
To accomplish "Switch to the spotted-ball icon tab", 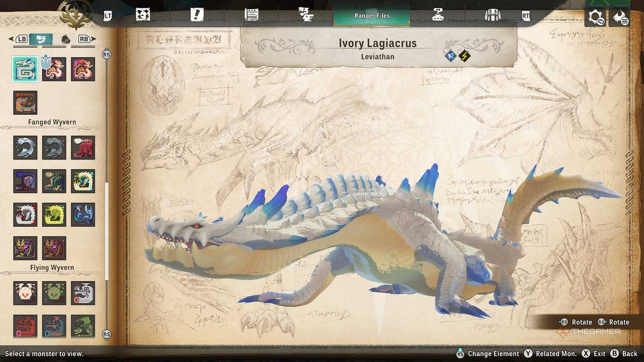I will (143, 15).
